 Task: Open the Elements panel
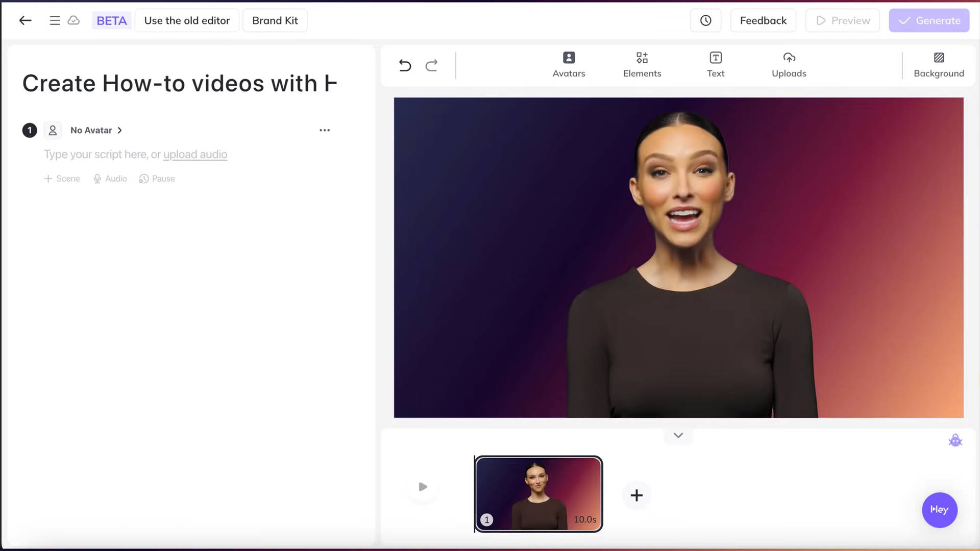tap(642, 64)
